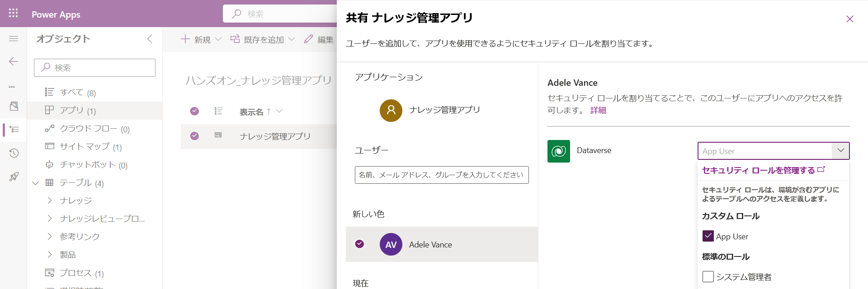This screenshot has width=868, height=289.
Task: Click the テーブル (4) label
Action: (82, 183)
